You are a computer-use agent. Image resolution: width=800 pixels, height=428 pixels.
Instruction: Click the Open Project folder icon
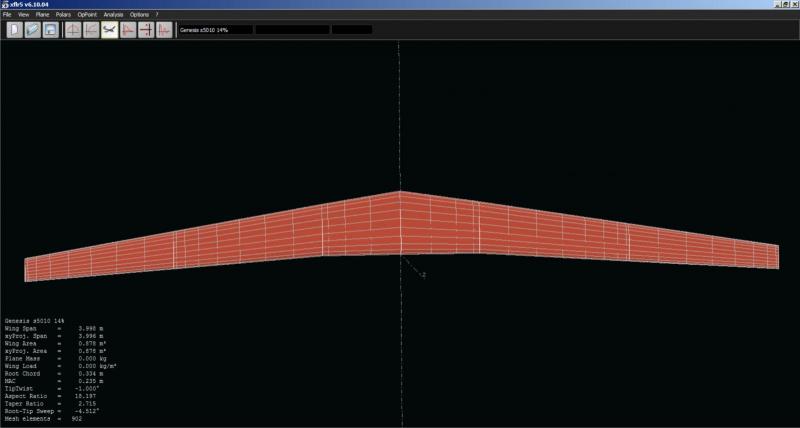32,30
